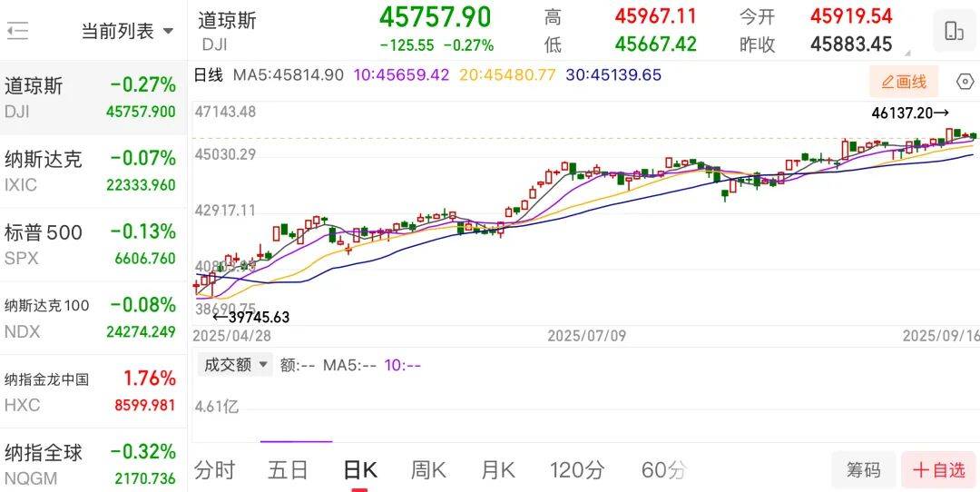Click the 昨收 value 45883.45
Viewport: 980px width, 492px height.
851,44
